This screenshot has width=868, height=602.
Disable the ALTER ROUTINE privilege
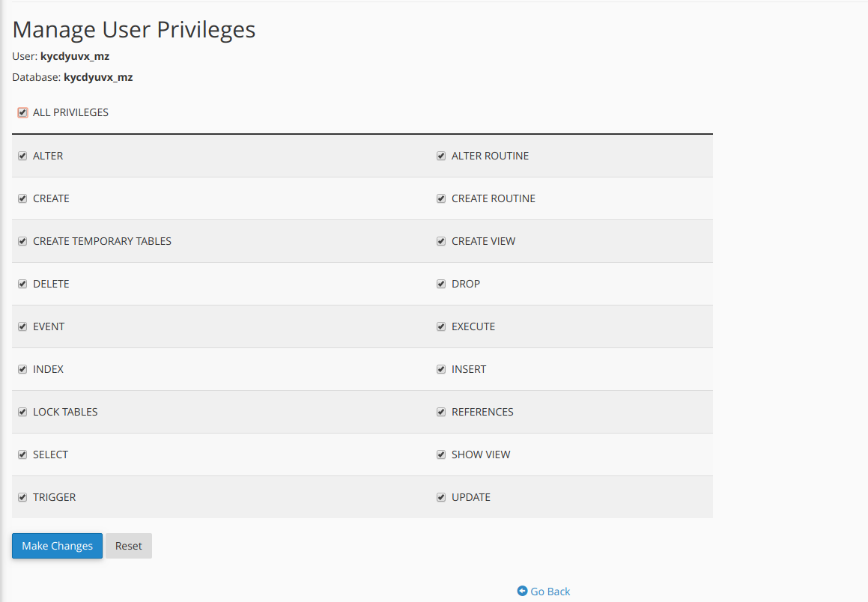[441, 156]
